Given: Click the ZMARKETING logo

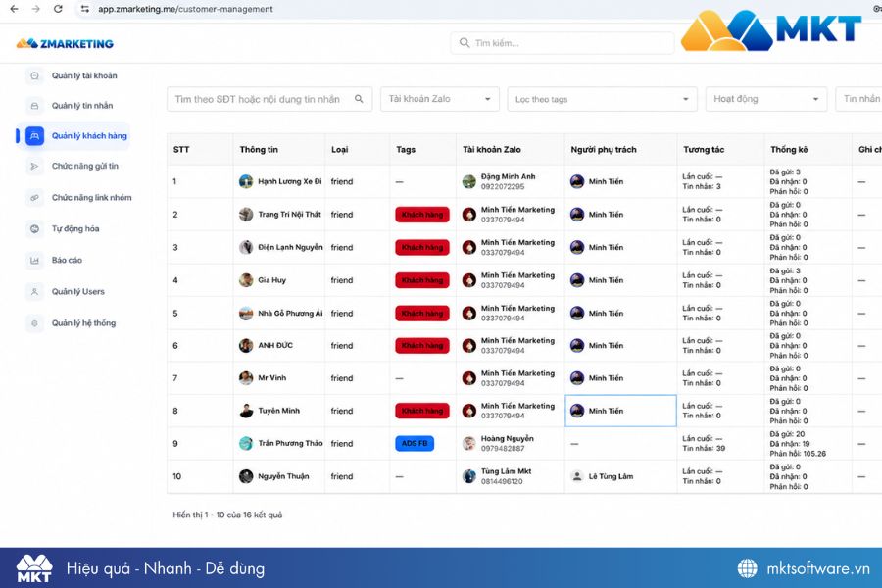Looking at the screenshot, I should (x=65, y=43).
